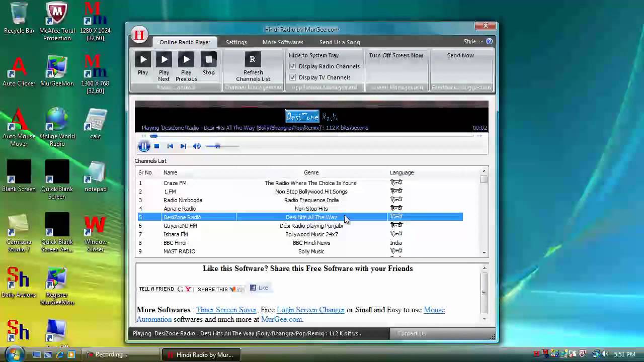Image resolution: width=644 pixels, height=362 pixels.
Task: Click the TELL A FRIEND share button
Action: coord(165,289)
